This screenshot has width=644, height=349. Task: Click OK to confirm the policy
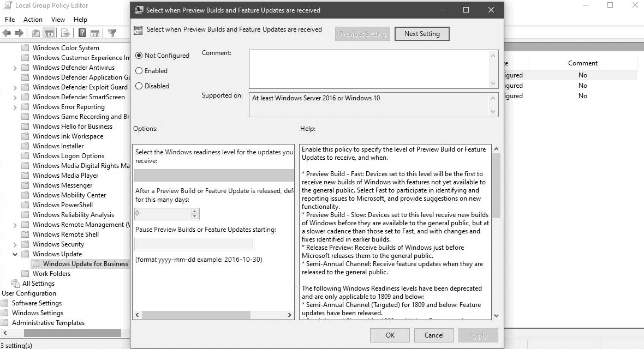pos(390,335)
